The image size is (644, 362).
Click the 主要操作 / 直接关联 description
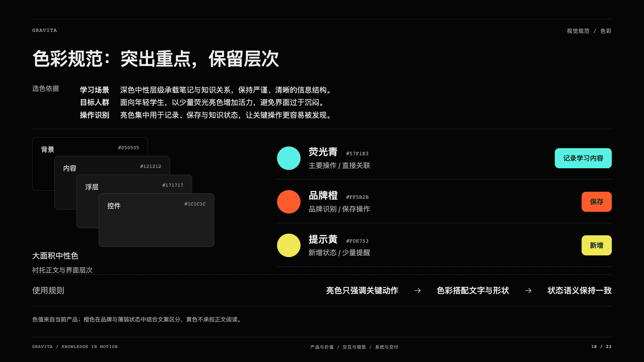pyautogui.click(x=339, y=166)
